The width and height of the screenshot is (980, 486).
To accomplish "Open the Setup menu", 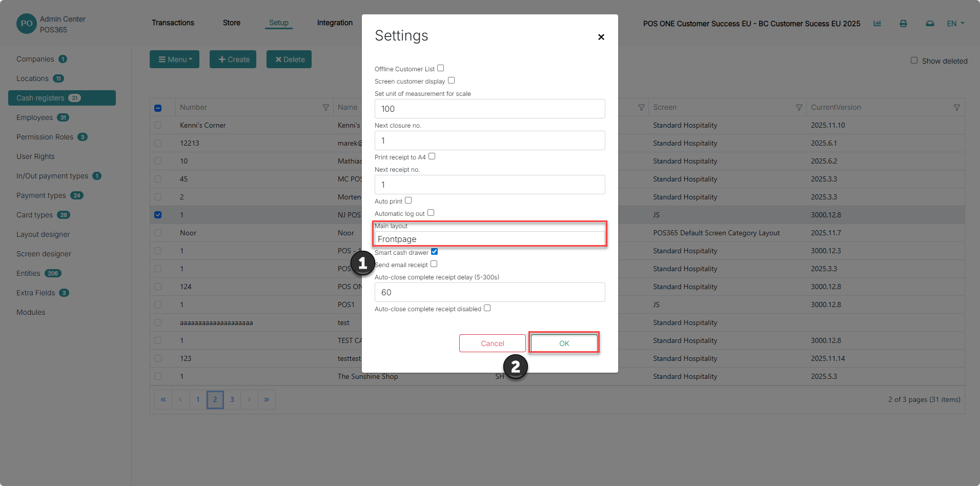I will pos(279,23).
